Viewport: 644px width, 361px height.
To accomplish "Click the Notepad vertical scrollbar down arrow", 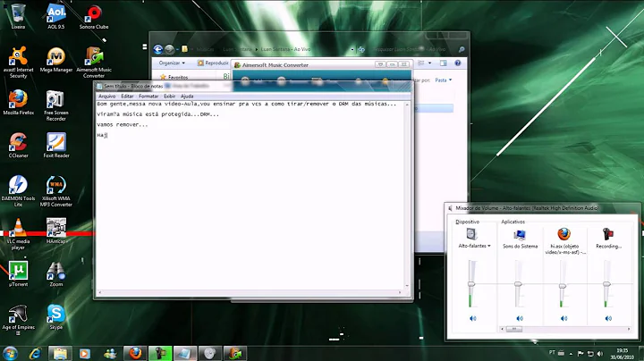I will point(407,286).
